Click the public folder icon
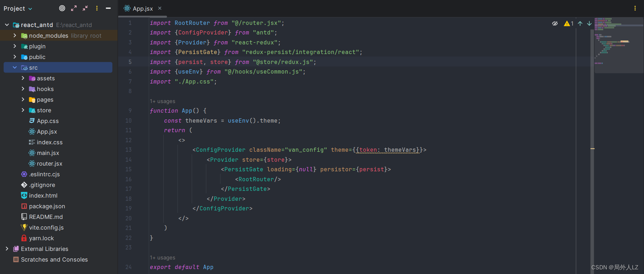644x274 pixels. 24,57
